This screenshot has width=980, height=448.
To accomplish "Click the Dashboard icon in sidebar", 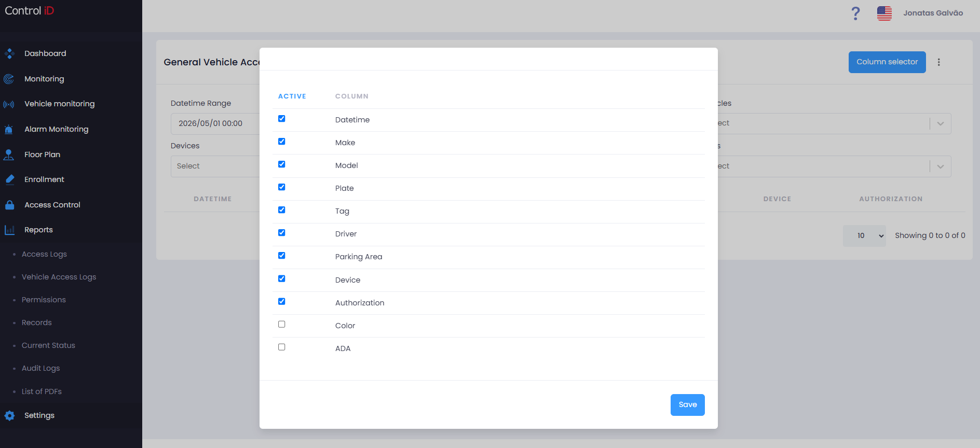I will coord(9,53).
